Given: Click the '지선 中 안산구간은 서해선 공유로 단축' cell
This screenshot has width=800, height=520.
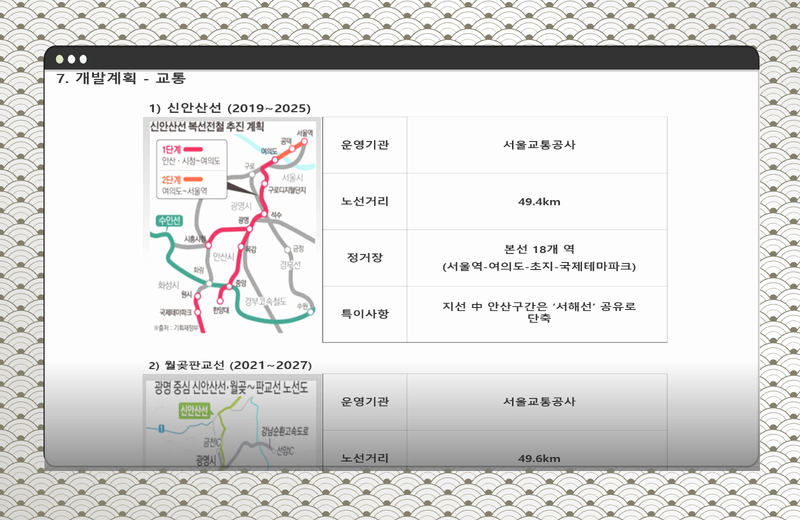Looking at the screenshot, I should pos(539,312).
